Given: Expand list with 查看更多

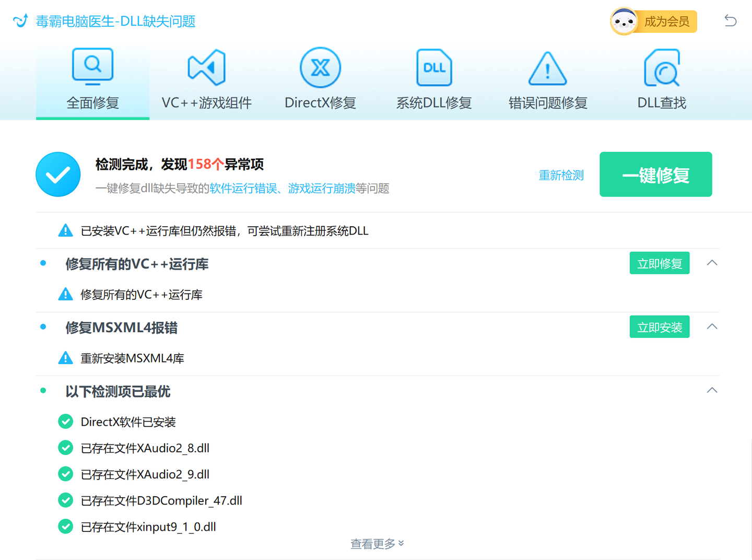Looking at the screenshot, I should 377,544.
